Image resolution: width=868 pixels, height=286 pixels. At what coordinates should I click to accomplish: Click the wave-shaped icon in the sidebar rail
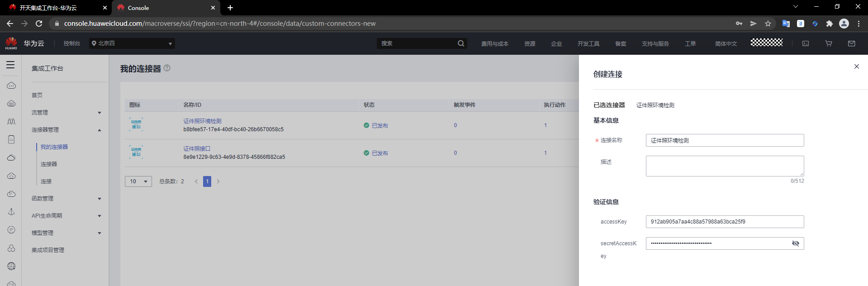(x=11, y=121)
